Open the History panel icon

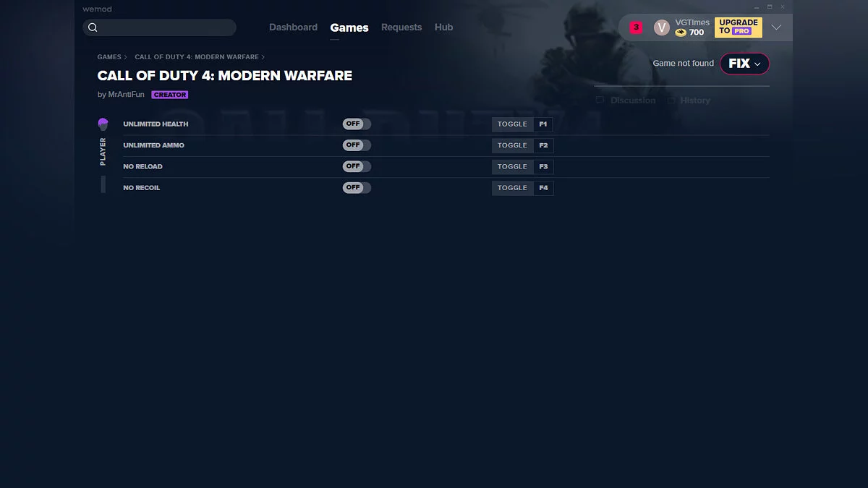pos(670,100)
